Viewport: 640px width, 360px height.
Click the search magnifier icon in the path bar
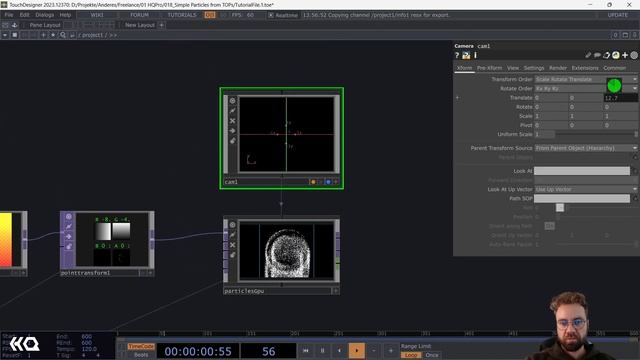(63, 35)
